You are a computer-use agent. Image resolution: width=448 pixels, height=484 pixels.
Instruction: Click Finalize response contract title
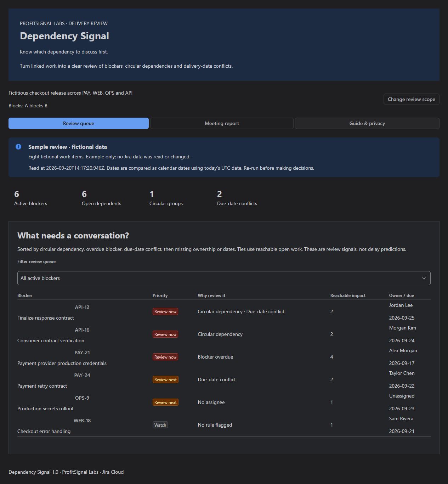coord(46,318)
